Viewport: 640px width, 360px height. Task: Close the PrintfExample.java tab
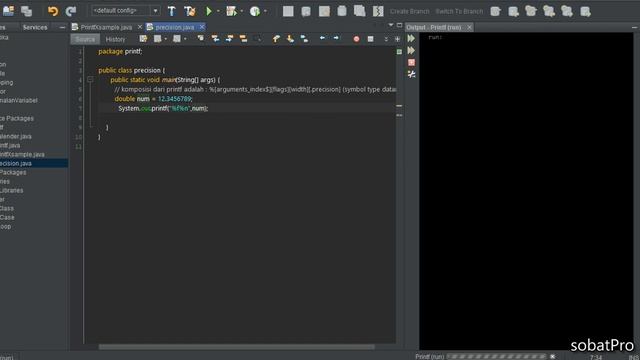coord(140,27)
